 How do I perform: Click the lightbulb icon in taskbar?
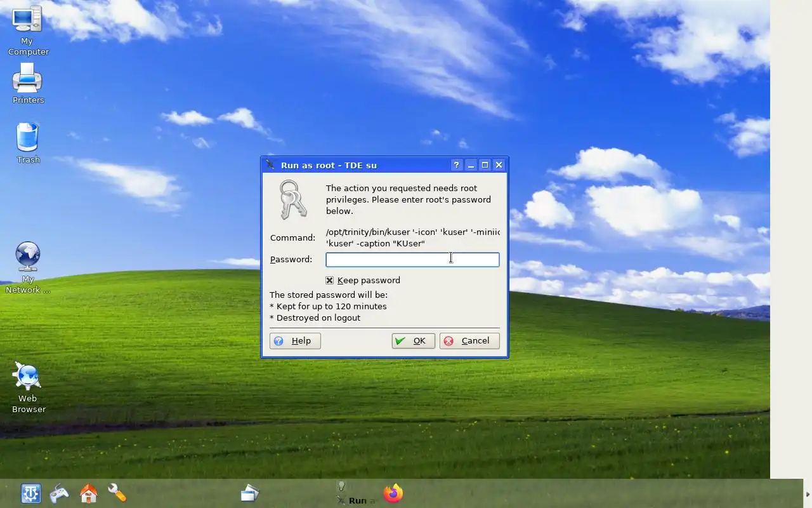point(341,486)
